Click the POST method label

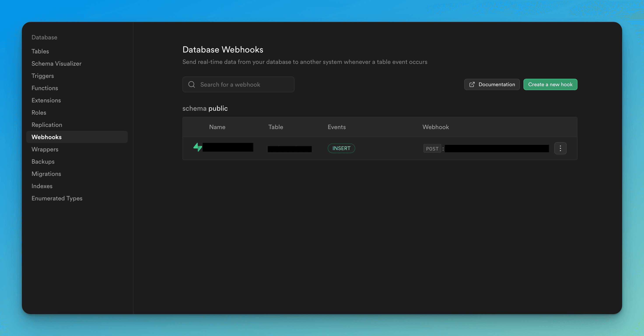[432, 149]
